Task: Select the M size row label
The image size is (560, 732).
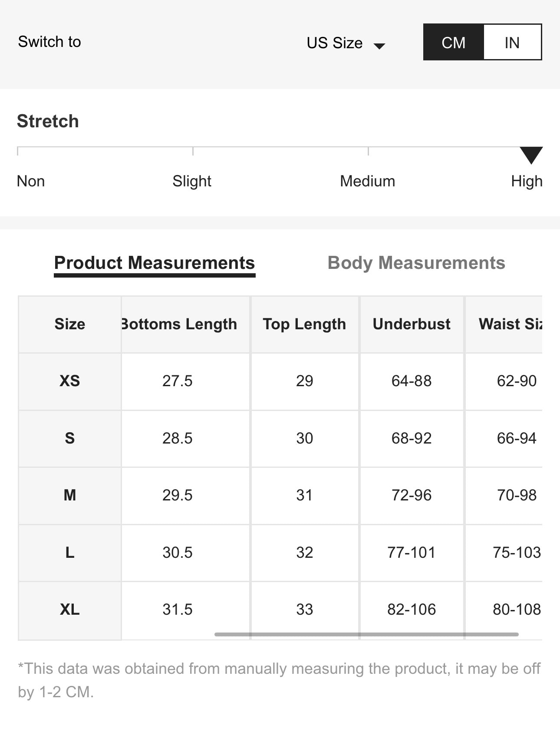Action: click(x=69, y=495)
